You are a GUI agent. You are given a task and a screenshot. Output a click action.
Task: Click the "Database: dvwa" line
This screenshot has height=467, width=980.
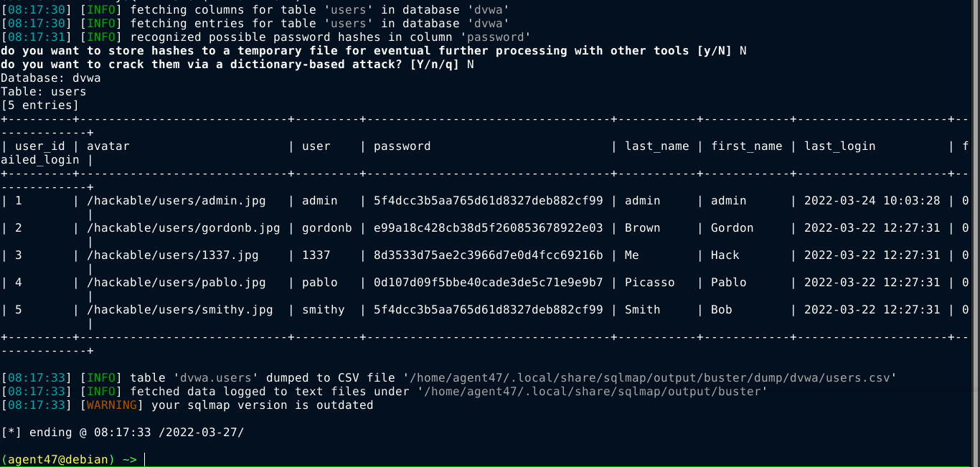pos(51,78)
